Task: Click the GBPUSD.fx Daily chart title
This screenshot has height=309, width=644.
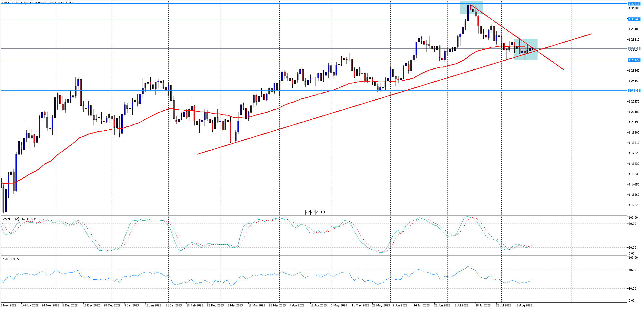Action: click(x=38, y=3)
